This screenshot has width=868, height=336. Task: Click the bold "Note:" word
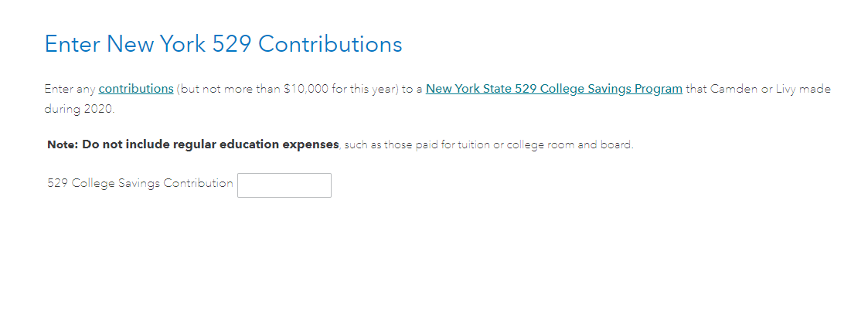63,145
